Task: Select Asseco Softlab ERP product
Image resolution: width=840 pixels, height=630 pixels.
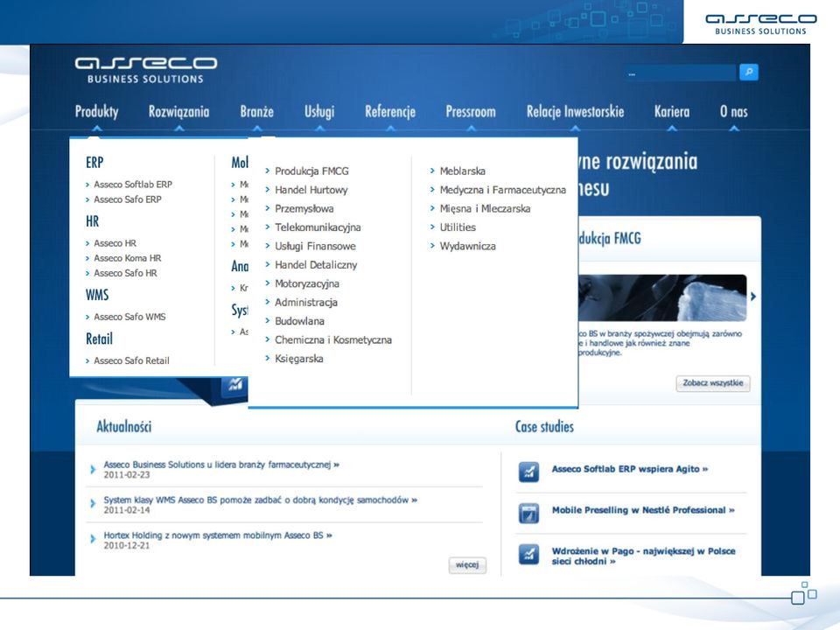Action: (x=133, y=185)
